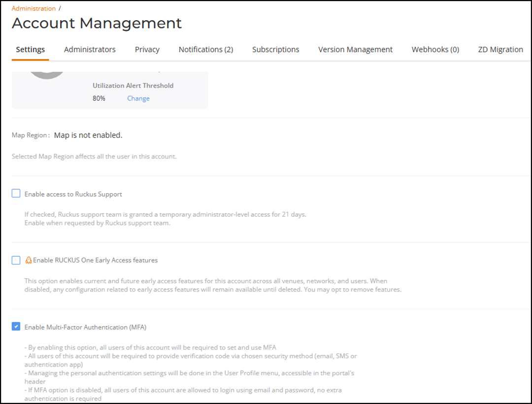
Task: Enable access to Ruckus Support checkbox
Action: pos(16,193)
